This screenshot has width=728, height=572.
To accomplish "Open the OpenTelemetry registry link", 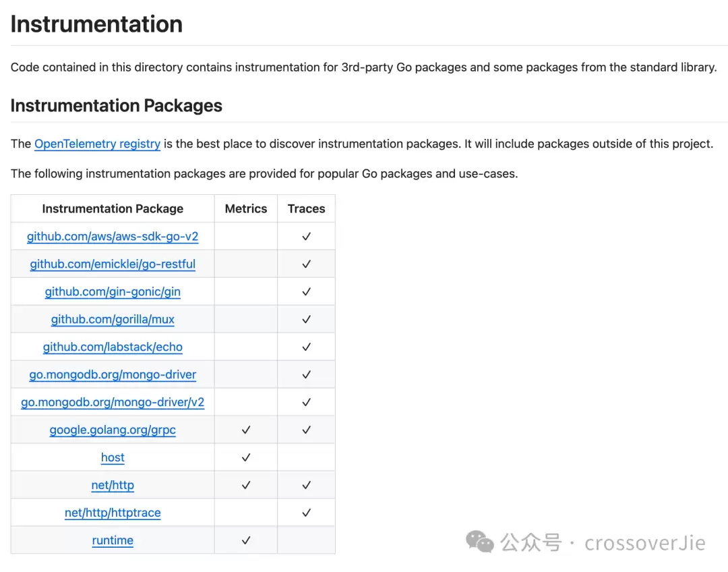I will coord(97,144).
